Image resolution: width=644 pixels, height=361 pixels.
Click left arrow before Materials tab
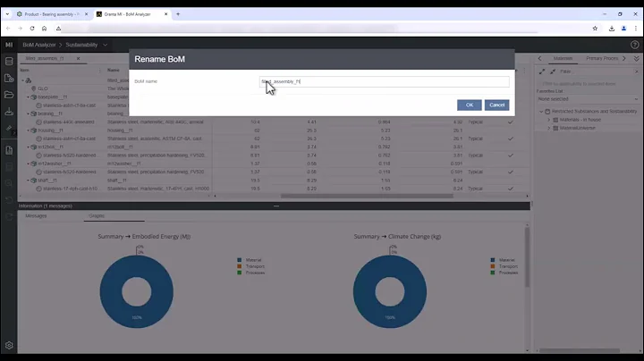pos(539,58)
